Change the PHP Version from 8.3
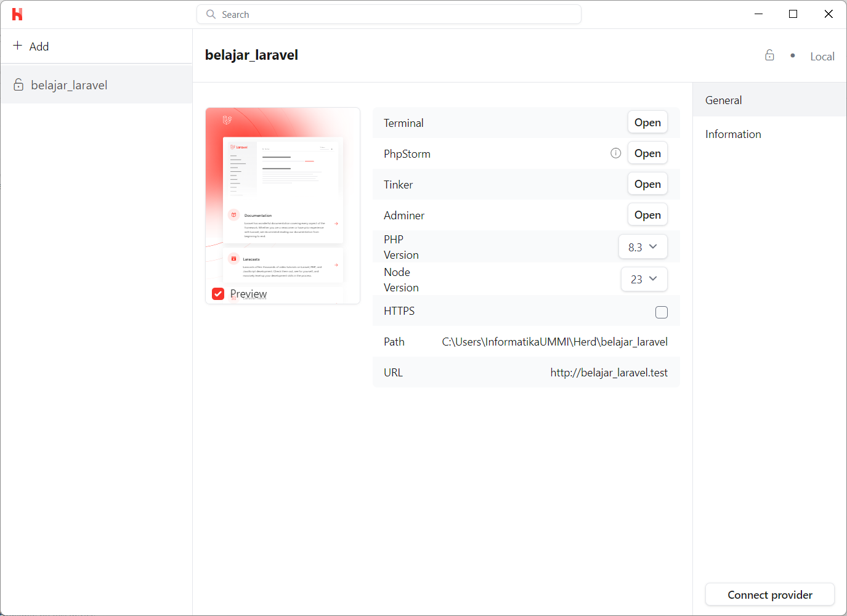Image resolution: width=847 pixels, height=616 pixels. pos(642,246)
